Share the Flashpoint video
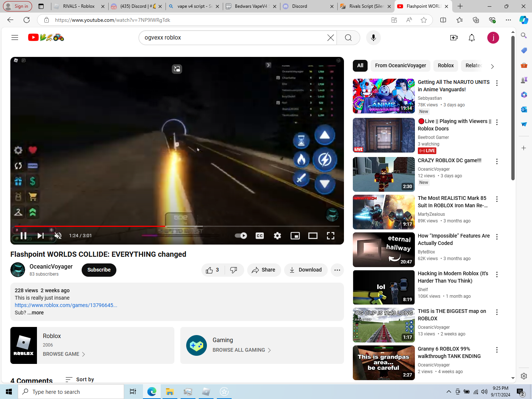This screenshot has height=399, width=532. tap(264, 270)
